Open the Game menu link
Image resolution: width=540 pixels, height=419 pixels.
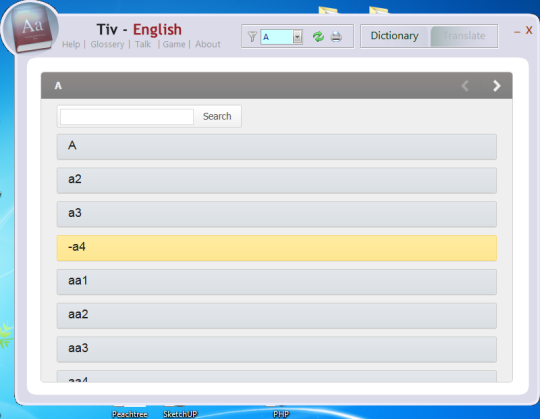coord(174,44)
